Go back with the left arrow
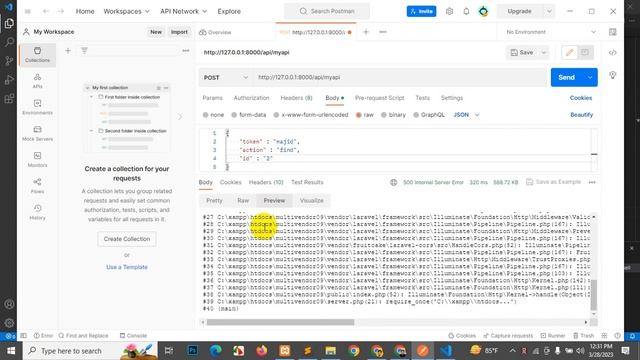The width and height of the screenshot is (640, 360). 46,11
